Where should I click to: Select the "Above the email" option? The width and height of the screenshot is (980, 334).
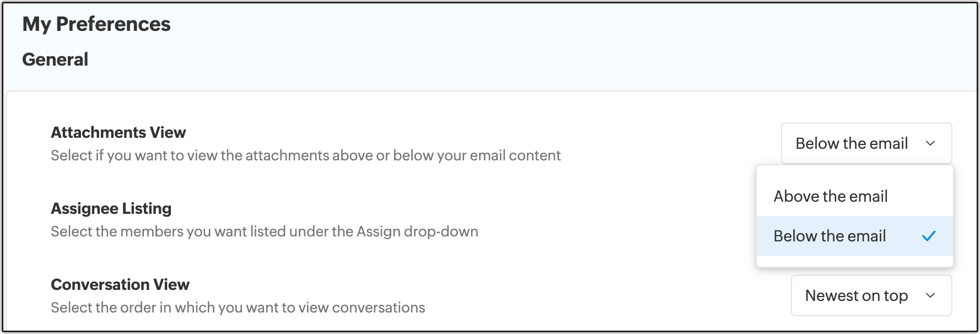coord(831,196)
